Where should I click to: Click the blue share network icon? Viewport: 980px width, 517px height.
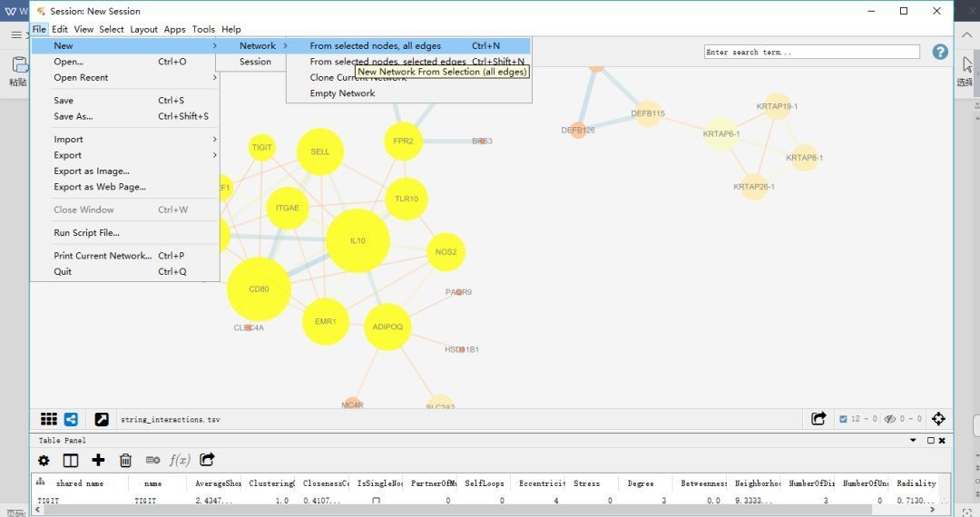coord(72,419)
